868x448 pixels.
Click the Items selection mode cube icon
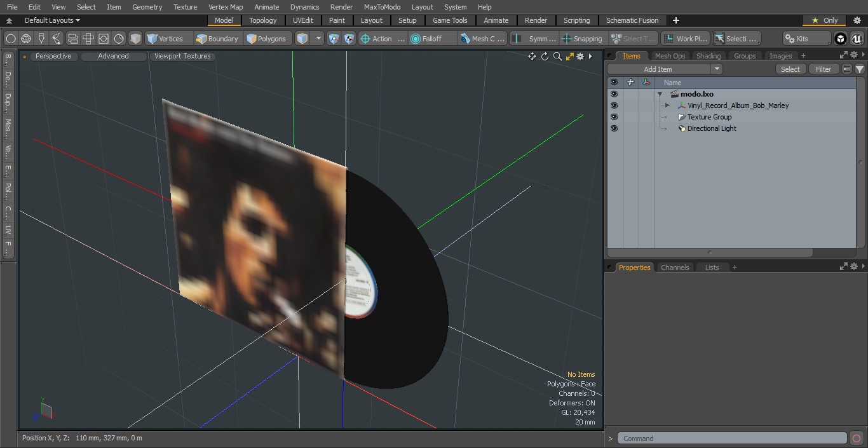[302, 39]
